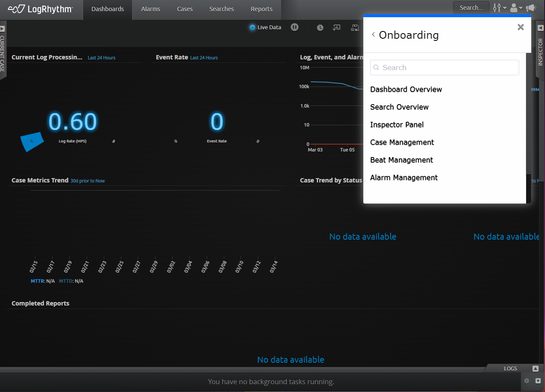Click the add widget icon
Viewport: 545px width, 392px height.
pos(337,28)
